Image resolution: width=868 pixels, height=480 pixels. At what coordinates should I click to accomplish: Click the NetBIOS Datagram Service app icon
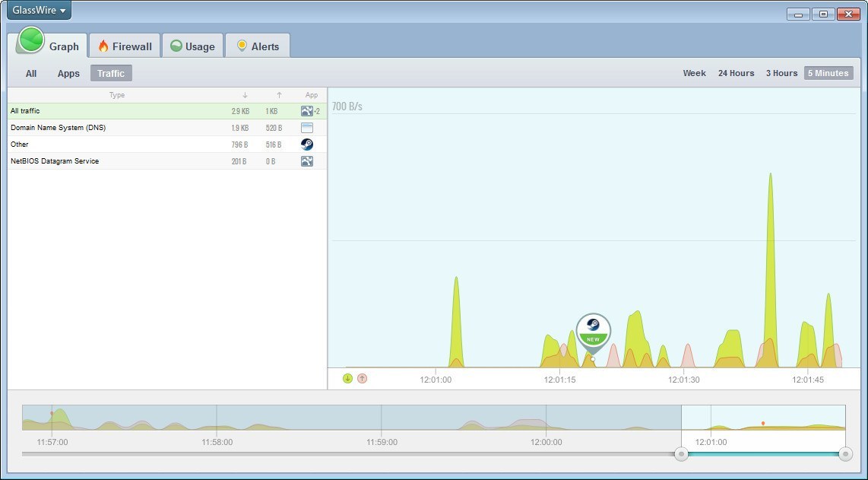[x=307, y=161]
